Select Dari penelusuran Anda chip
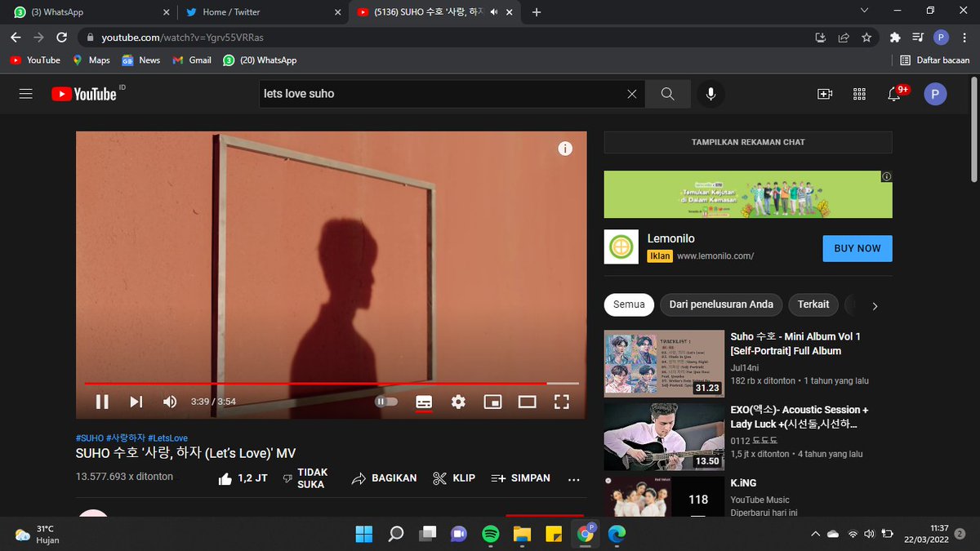Viewport: 980px width, 551px height. 721,304
